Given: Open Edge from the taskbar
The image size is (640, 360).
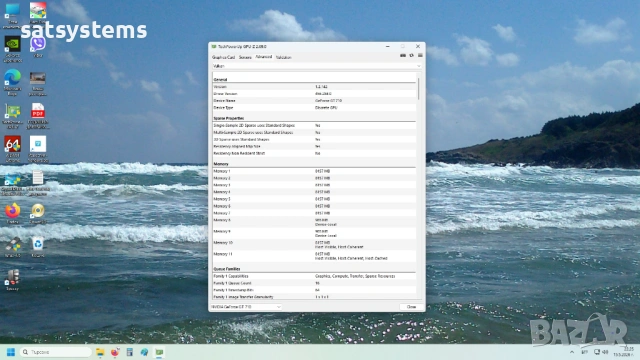Looking at the screenshot, I should [144, 352].
